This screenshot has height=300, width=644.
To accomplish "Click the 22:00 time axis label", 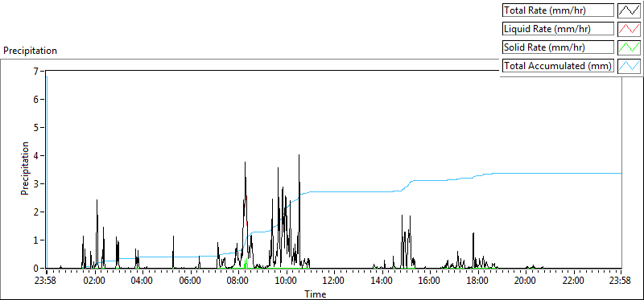I will [573, 282].
